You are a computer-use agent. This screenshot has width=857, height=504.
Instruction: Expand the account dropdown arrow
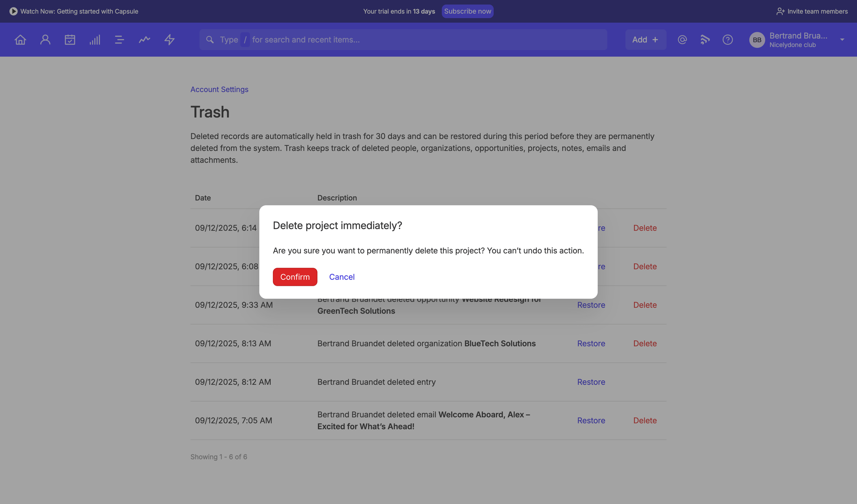(842, 40)
